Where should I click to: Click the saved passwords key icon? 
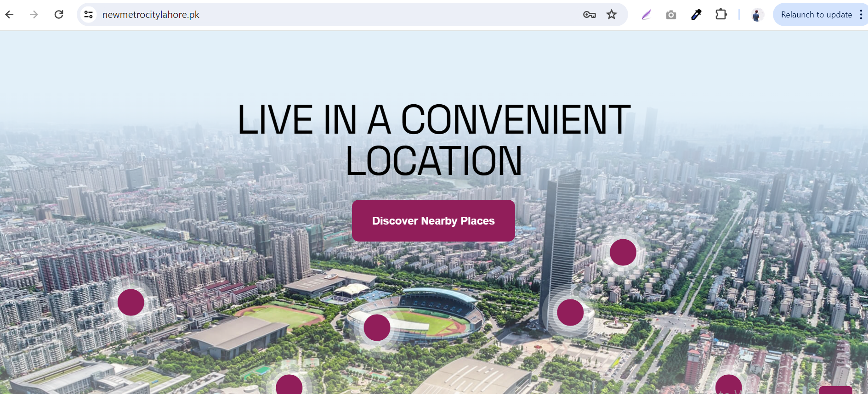click(590, 15)
